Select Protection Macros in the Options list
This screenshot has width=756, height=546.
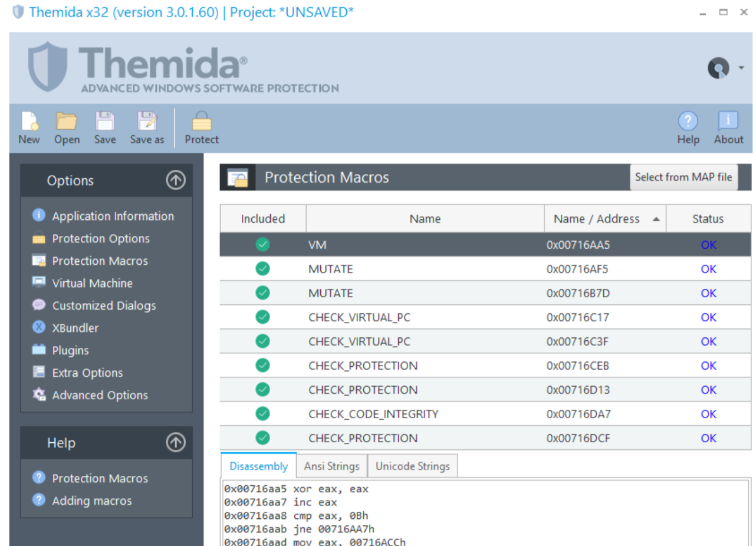click(100, 261)
